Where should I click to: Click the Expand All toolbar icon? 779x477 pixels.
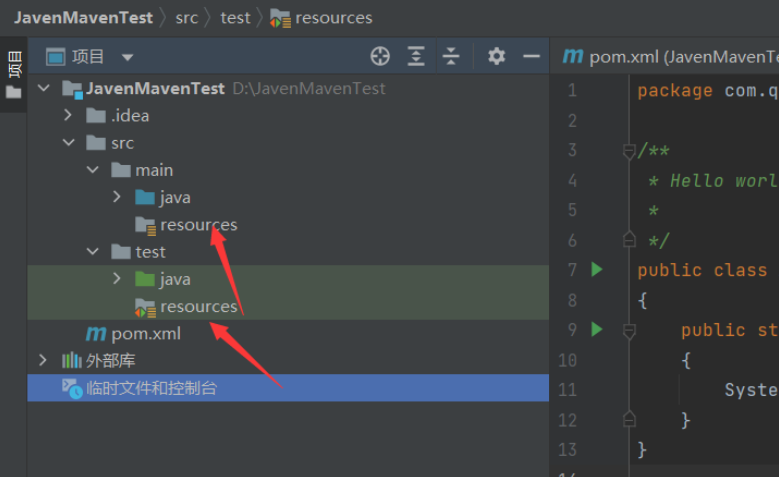(416, 57)
